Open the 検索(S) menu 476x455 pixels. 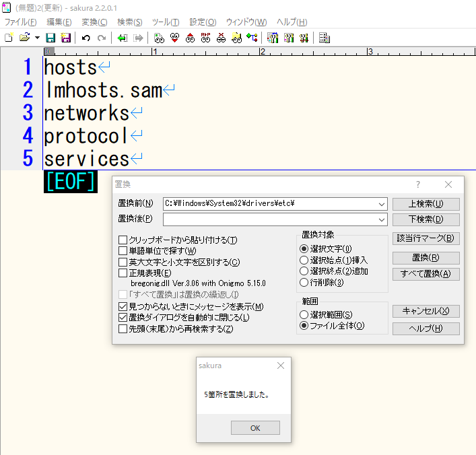(x=130, y=22)
